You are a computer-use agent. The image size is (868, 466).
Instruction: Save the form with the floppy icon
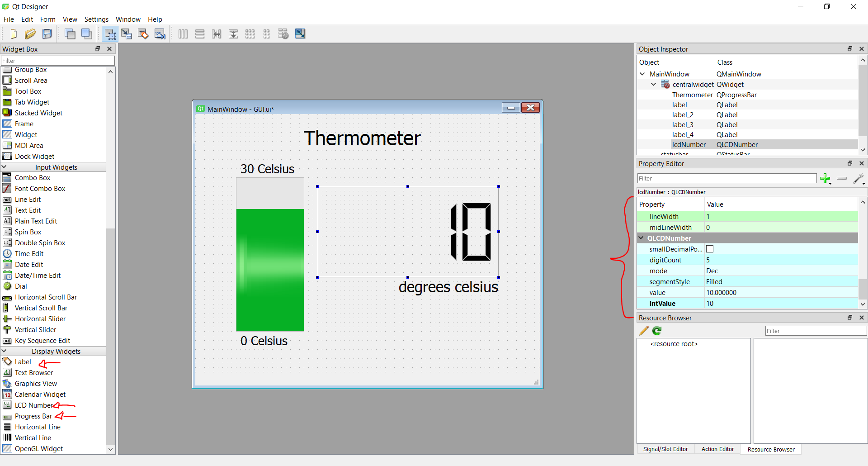[47, 34]
